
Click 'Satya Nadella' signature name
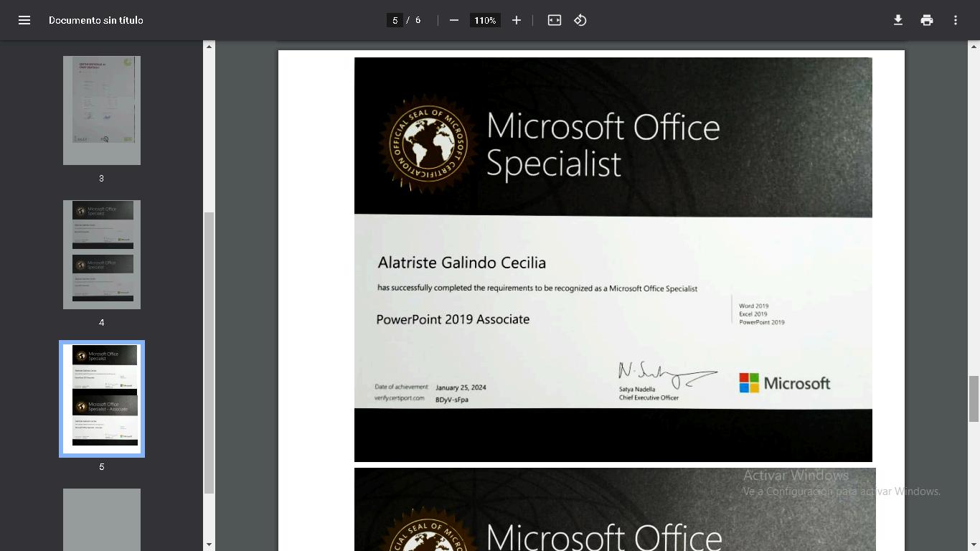click(x=637, y=390)
